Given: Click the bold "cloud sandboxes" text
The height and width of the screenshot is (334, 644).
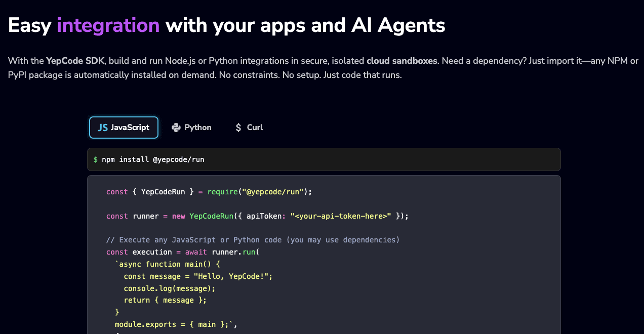Looking at the screenshot, I should coord(401,61).
